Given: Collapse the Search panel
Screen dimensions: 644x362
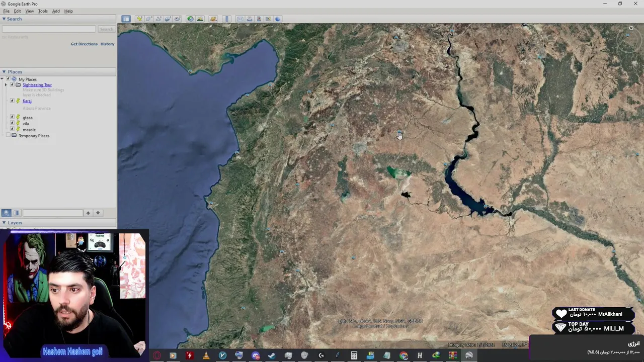Looking at the screenshot, I should (4, 19).
